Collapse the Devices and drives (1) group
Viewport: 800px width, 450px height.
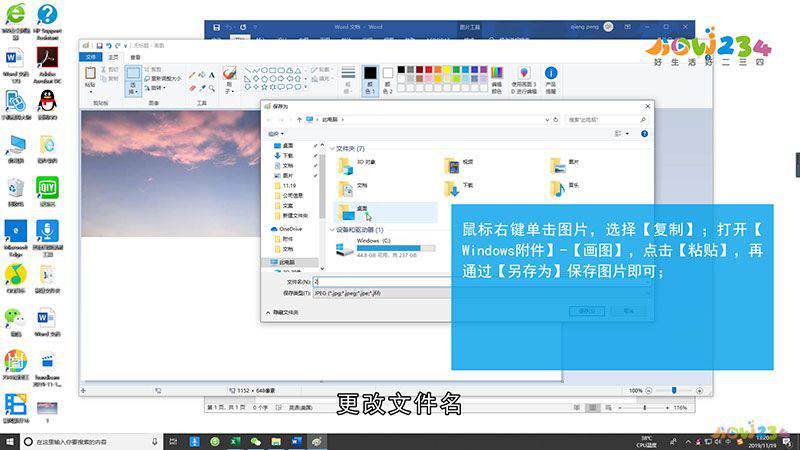pos(332,230)
